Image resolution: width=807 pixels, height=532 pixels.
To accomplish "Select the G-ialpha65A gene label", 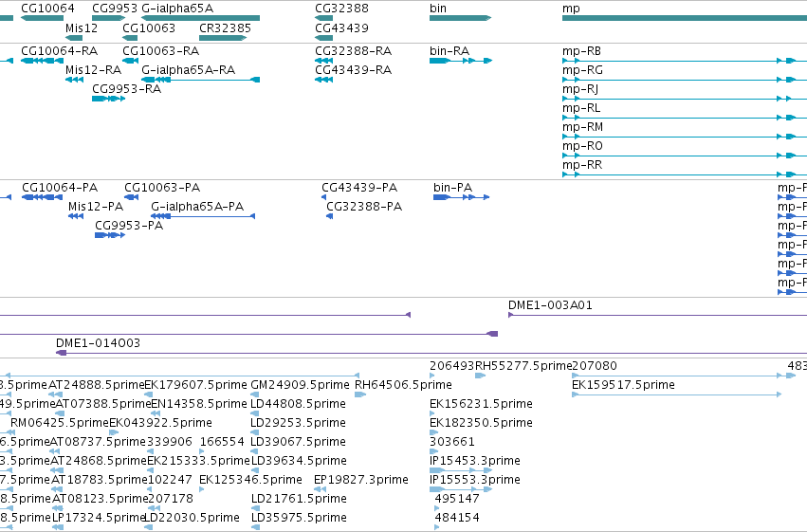I will point(177,9).
